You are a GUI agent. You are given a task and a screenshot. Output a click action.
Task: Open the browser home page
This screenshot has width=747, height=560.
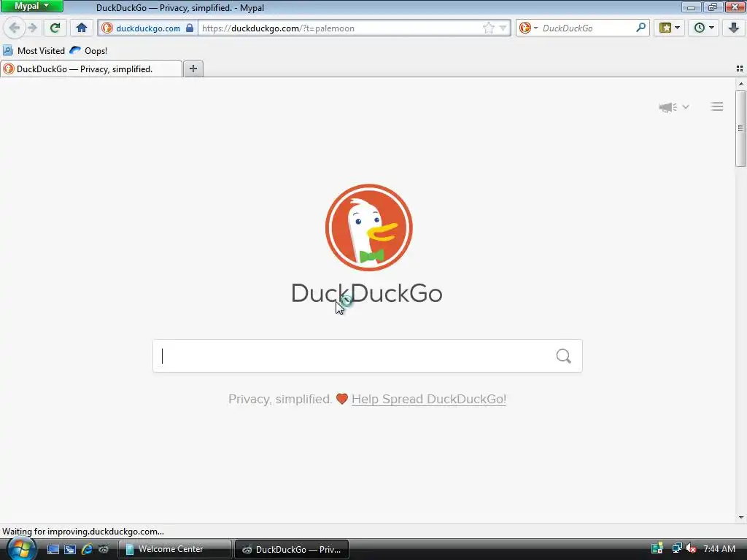[x=82, y=28]
